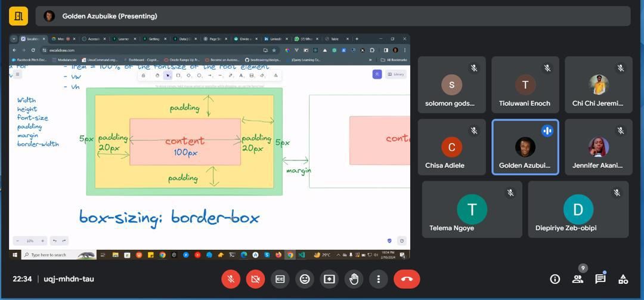Choose the Text tool in shared Excalidraw
644x300 pixels.
point(241,76)
